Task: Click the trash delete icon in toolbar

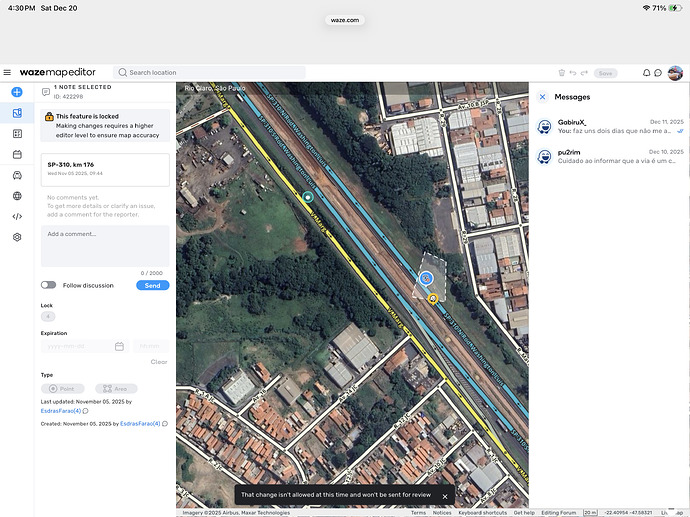Action: [x=561, y=73]
